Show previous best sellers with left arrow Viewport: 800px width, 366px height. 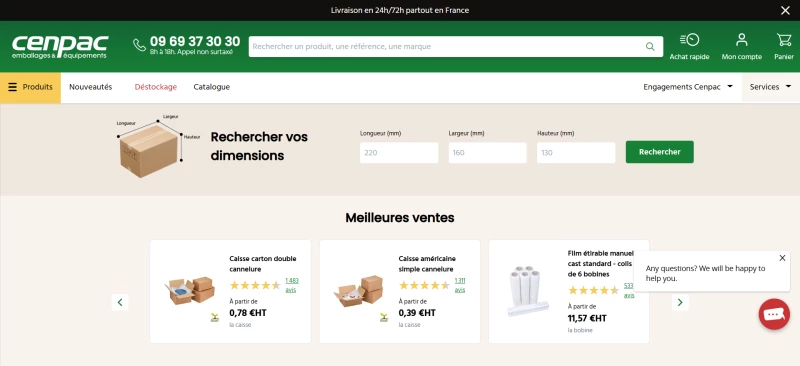120,302
